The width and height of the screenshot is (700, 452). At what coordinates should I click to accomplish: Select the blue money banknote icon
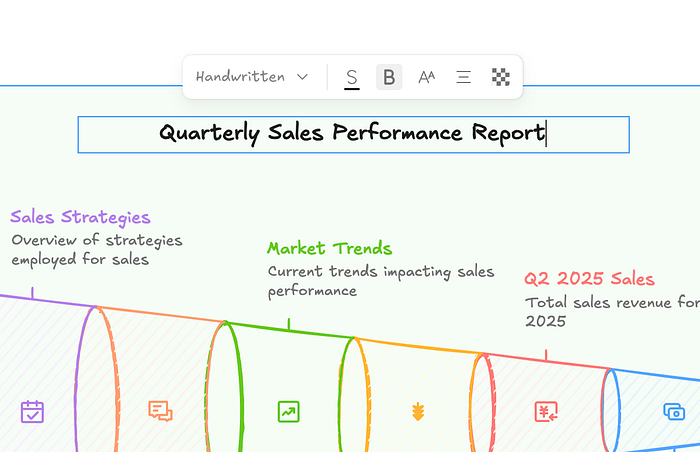674,411
